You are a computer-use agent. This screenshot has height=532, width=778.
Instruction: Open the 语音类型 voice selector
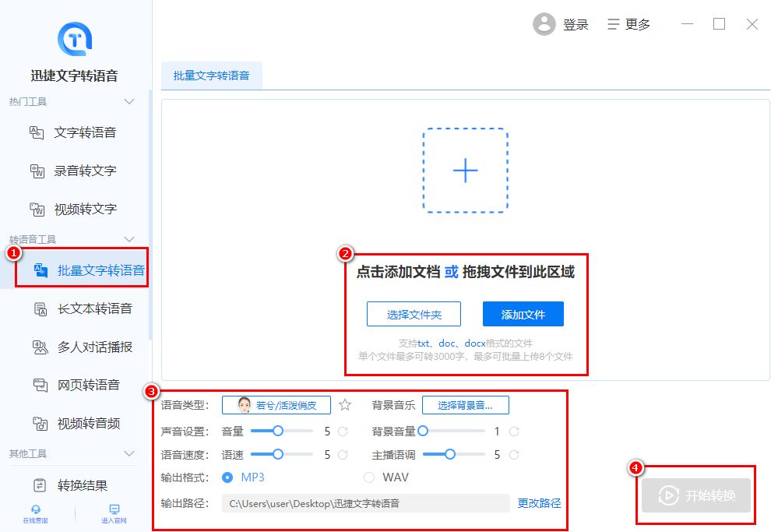pos(276,405)
